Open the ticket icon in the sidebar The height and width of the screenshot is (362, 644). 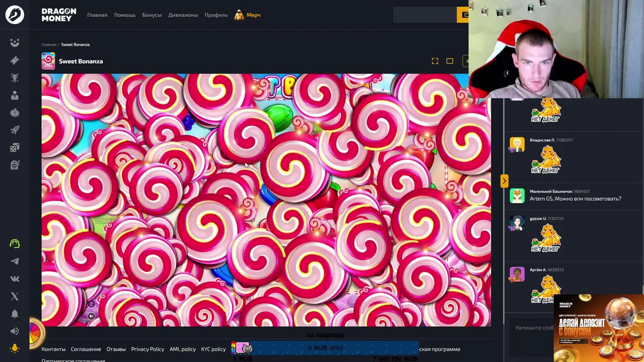click(15, 60)
